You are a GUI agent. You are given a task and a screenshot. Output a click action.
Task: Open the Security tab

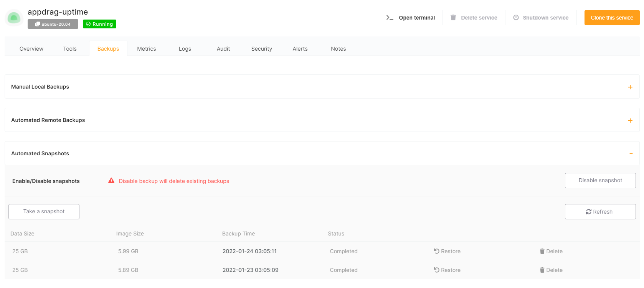tap(261, 49)
